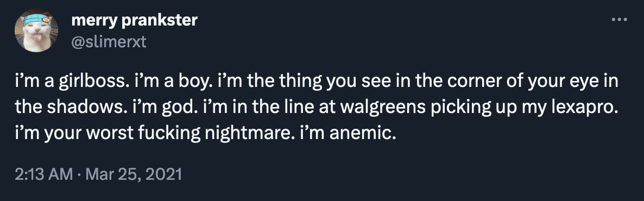Select the Mar 25, 2021 date text
The width and height of the screenshot is (644, 201).
pyautogui.click(x=134, y=174)
